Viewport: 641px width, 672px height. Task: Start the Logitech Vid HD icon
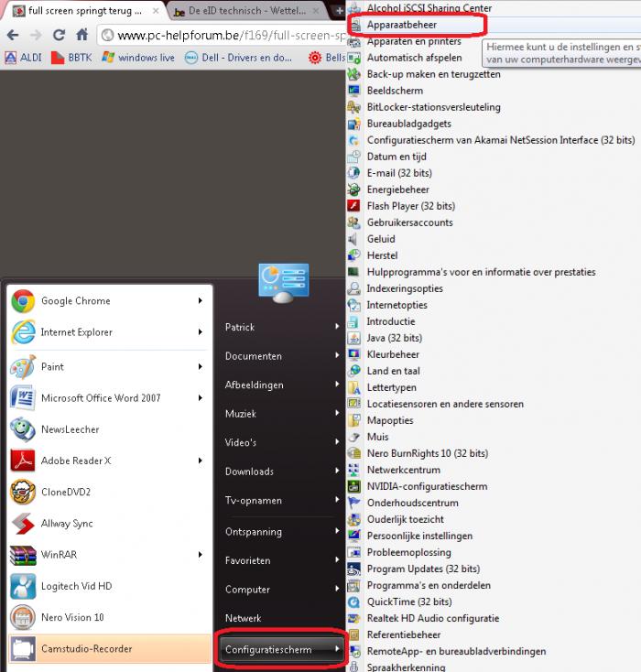coord(23,586)
